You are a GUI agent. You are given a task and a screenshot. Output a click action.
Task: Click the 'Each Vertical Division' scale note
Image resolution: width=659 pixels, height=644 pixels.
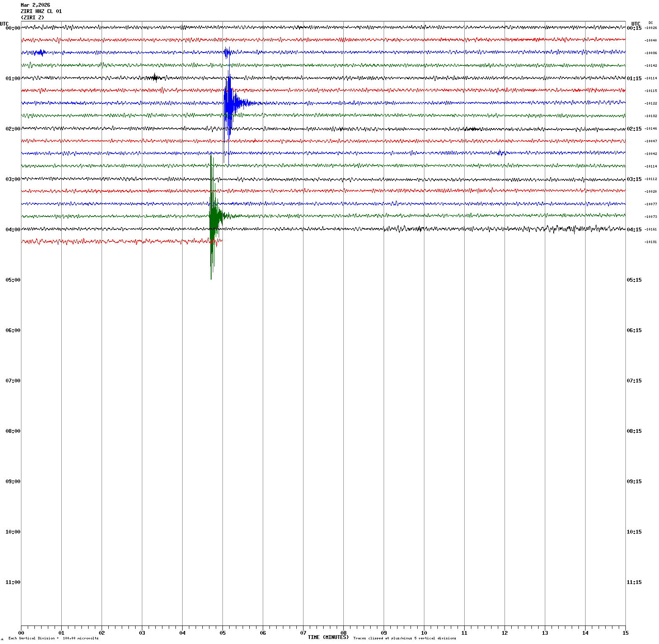53,638
